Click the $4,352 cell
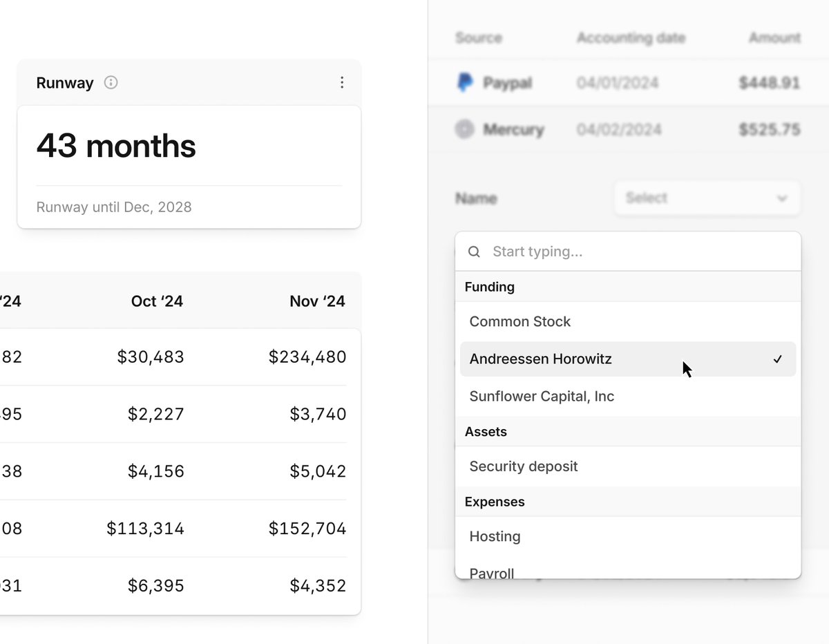Viewport: 829px width, 644px height. point(318,587)
